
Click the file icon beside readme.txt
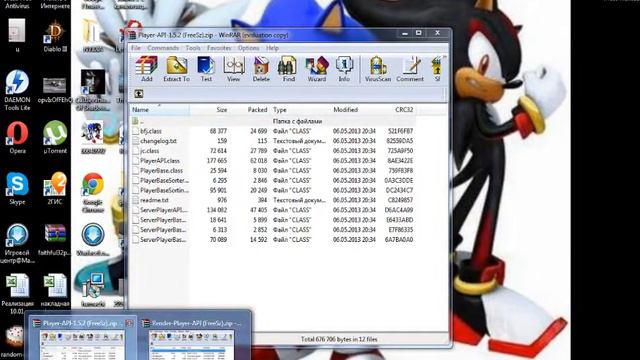135,200
